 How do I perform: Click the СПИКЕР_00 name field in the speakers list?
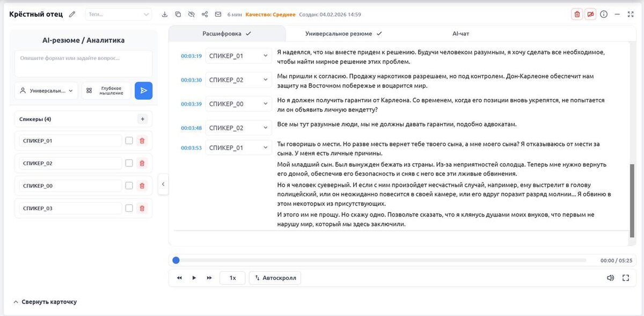point(70,186)
